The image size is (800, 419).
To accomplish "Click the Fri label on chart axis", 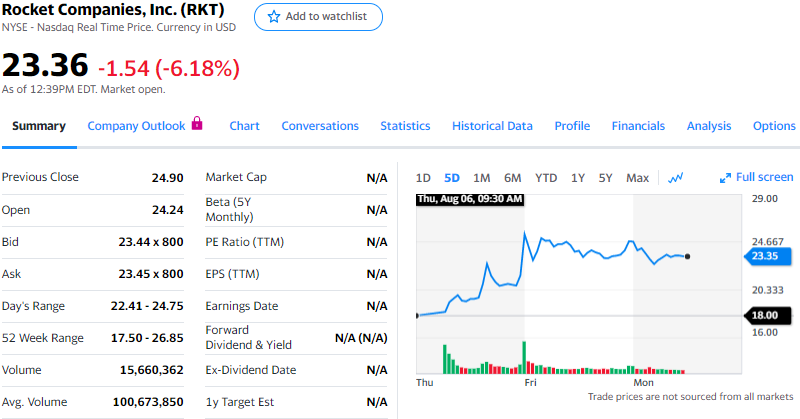I will [x=531, y=383].
